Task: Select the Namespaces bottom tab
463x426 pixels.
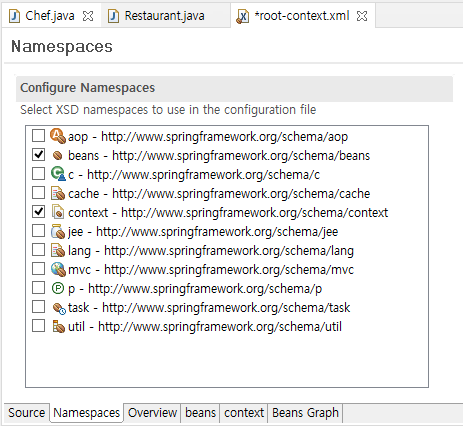Action: coord(87,413)
